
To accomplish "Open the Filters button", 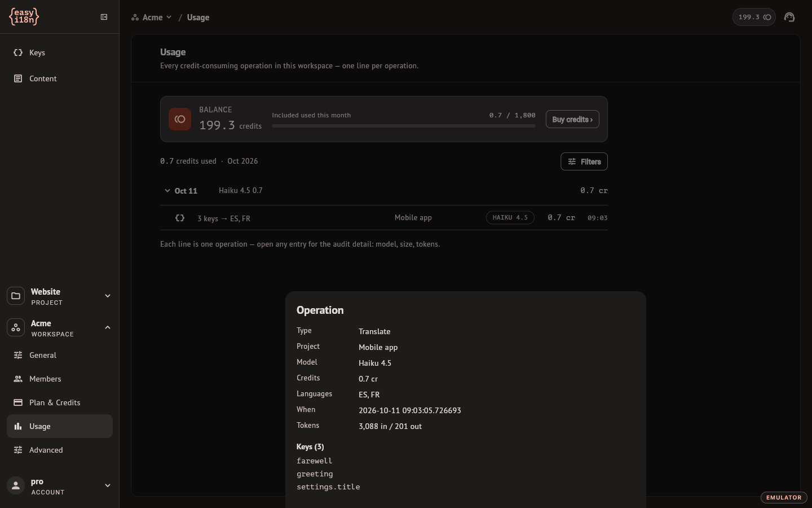I will pyautogui.click(x=584, y=161).
